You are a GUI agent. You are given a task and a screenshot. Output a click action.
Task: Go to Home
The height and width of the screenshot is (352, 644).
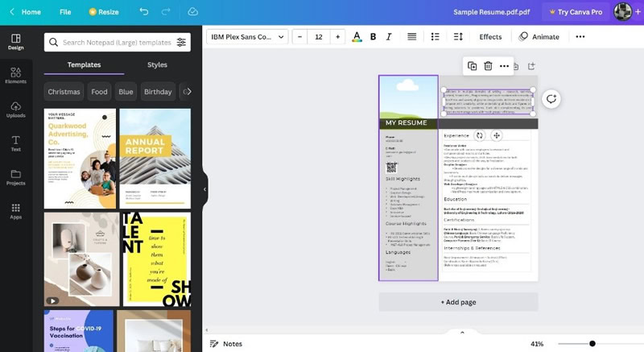point(31,12)
